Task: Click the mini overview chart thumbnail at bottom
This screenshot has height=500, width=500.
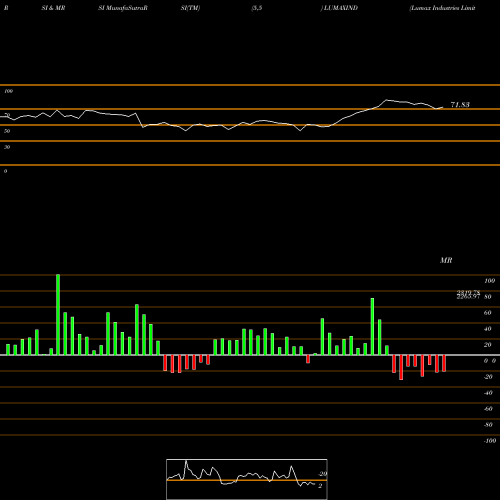Action: click(x=247, y=479)
